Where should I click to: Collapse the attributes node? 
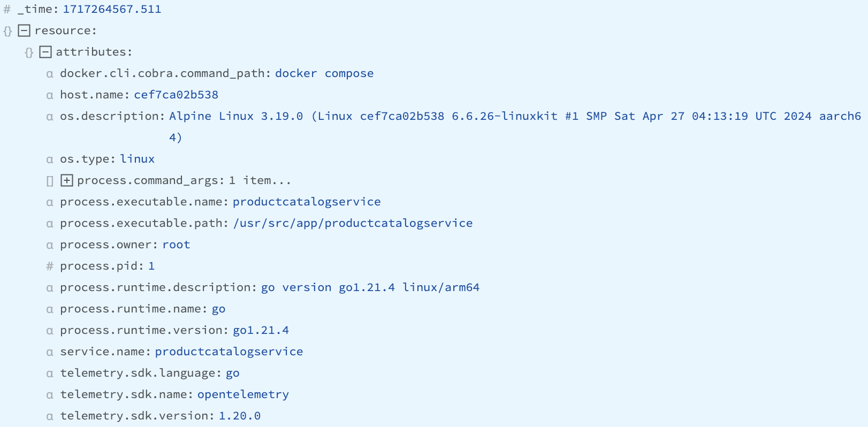click(45, 52)
